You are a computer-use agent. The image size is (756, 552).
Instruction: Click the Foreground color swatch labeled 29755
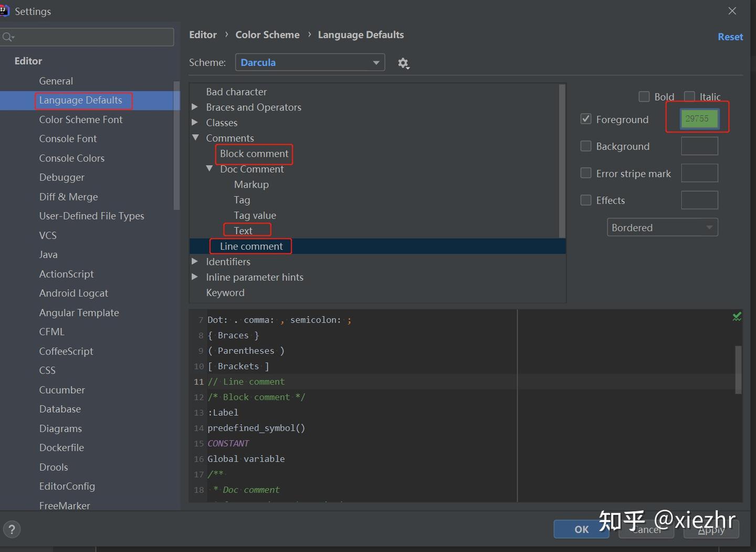point(699,119)
